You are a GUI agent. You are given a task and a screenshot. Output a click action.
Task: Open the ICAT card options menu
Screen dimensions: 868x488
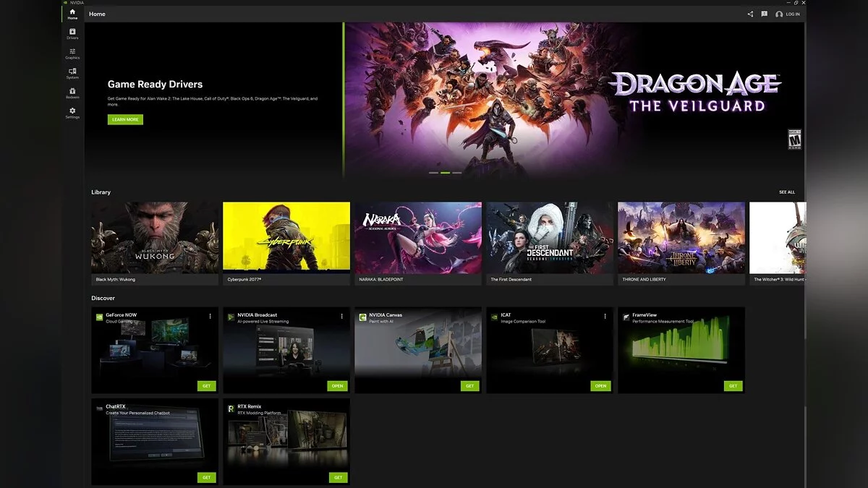point(605,316)
